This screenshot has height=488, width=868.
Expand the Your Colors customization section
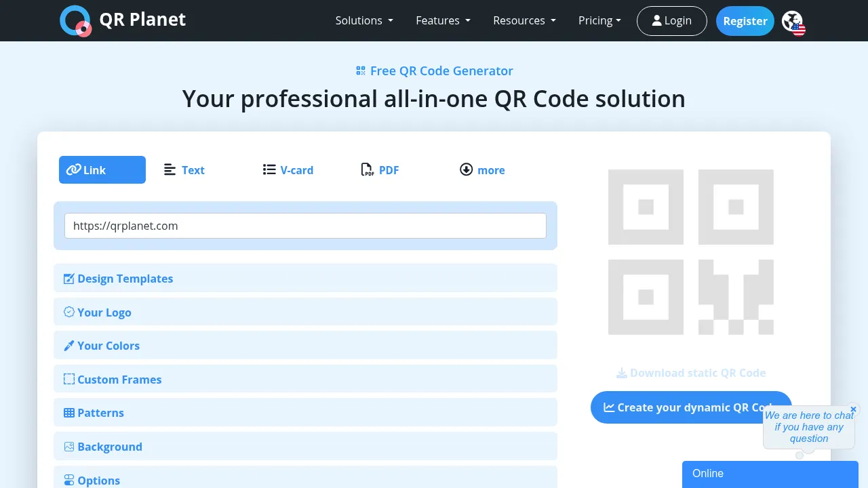click(108, 346)
